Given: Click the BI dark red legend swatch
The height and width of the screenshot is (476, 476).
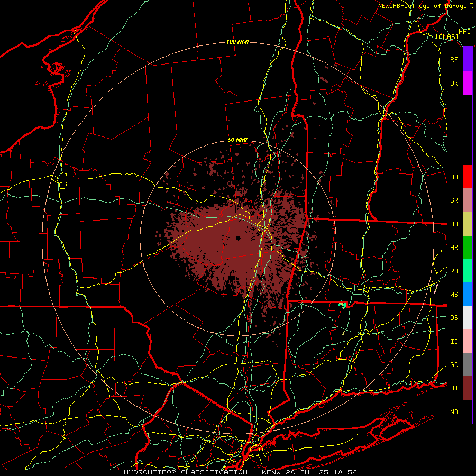Looking at the screenshot, I should 467,388.
